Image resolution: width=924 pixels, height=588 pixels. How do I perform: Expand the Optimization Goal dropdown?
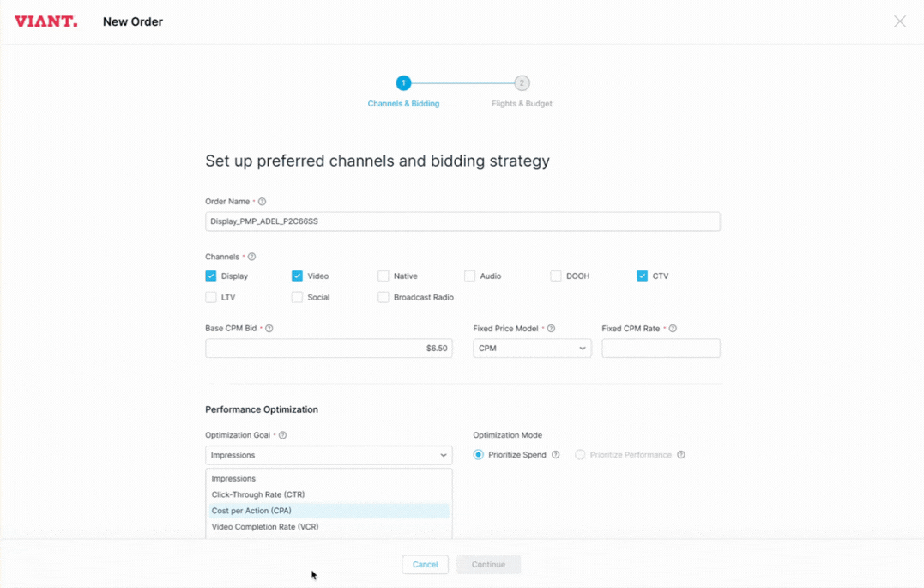[329, 455]
